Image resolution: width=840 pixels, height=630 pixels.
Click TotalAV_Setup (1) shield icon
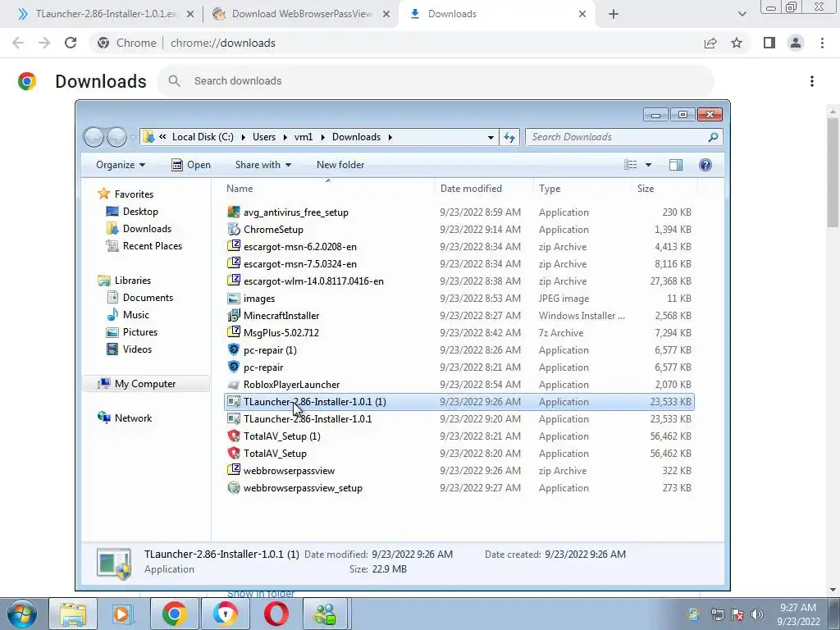pos(234,436)
